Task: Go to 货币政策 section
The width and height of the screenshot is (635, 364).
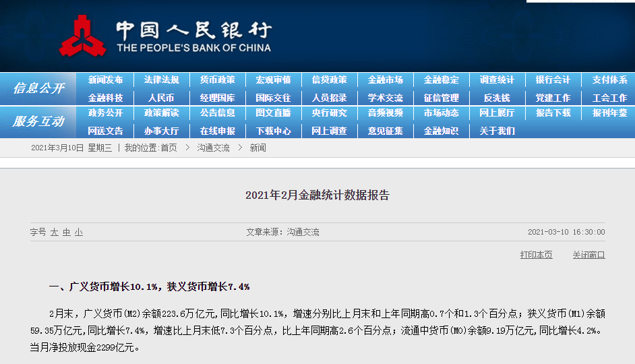Action: (218, 80)
